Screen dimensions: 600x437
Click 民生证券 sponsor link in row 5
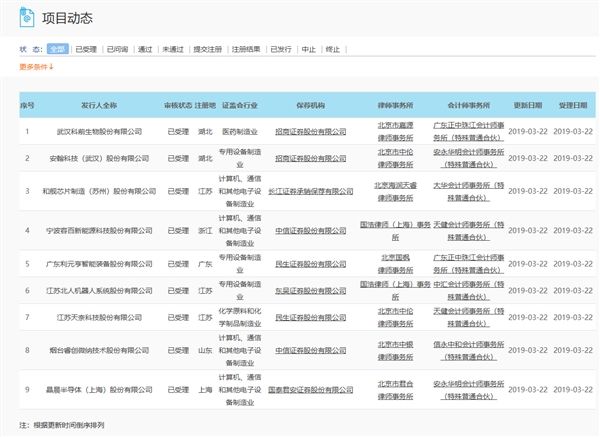[310, 264]
